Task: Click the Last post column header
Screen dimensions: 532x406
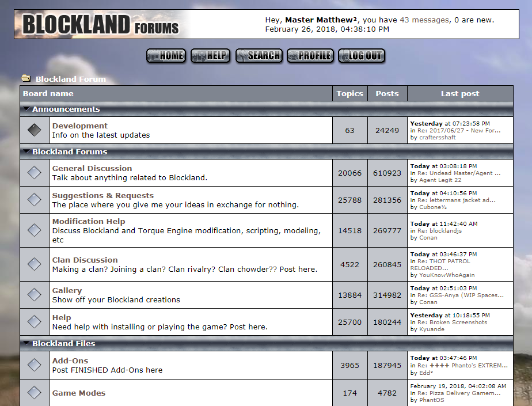Action: [x=460, y=94]
